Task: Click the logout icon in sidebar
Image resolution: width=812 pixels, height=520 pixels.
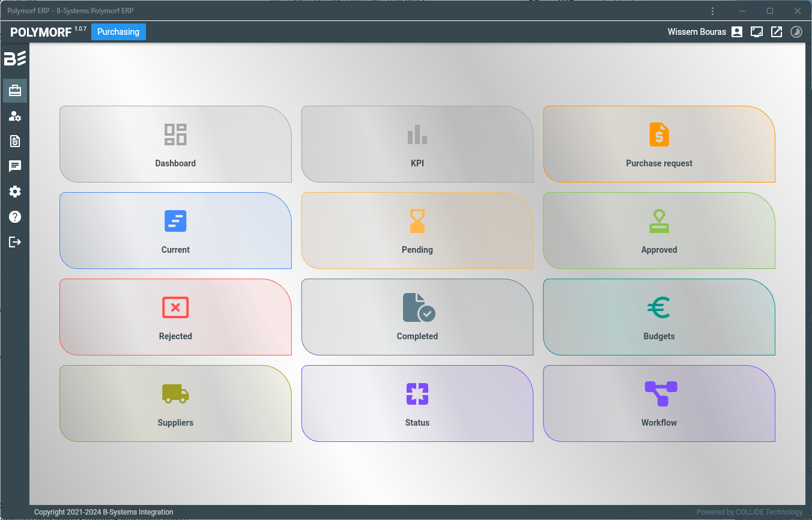Action: click(x=15, y=242)
